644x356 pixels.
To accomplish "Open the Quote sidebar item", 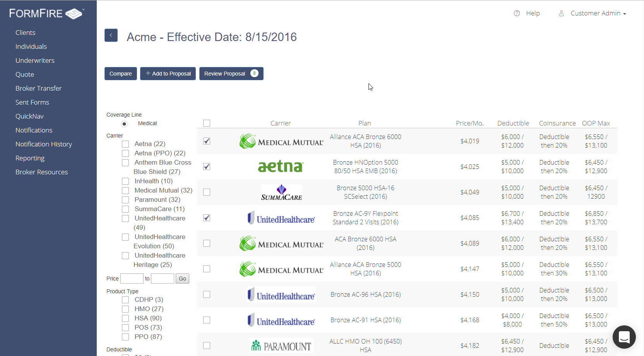I will click(25, 74).
